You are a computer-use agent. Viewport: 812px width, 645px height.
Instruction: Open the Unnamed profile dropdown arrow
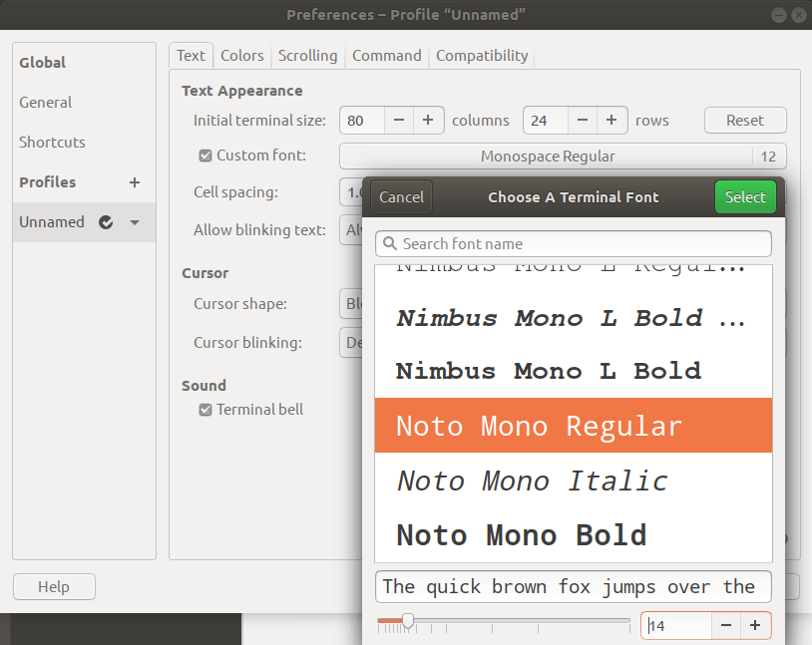[135, 222]
